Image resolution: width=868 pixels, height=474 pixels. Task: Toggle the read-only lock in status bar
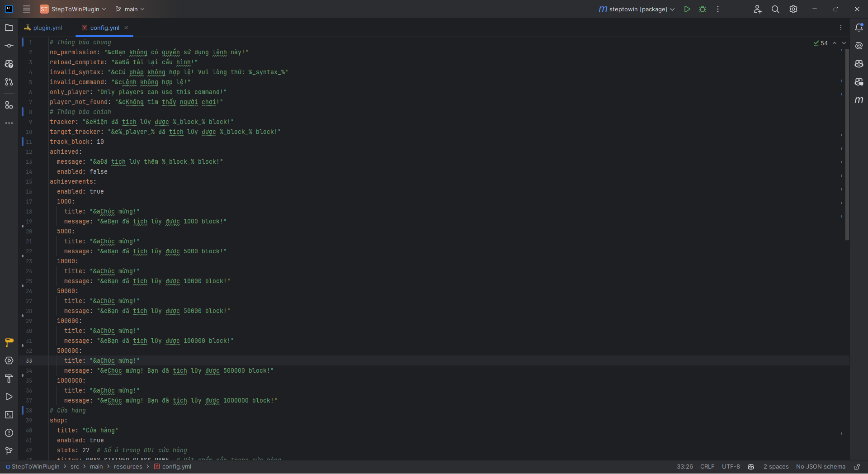[x=857, y=467]
